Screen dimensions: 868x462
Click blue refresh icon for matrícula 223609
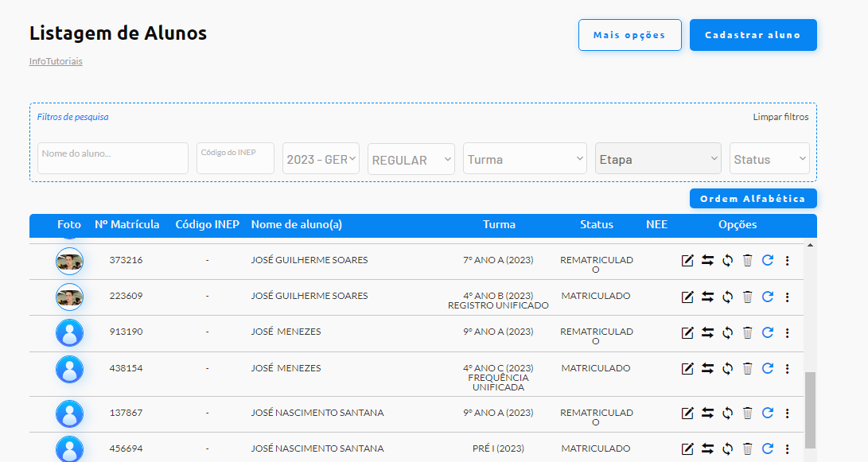pos(767,297)
